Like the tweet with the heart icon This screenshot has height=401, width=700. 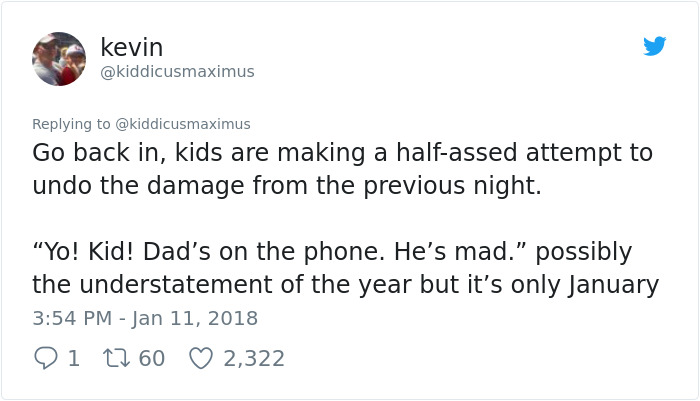pos(201,358)
